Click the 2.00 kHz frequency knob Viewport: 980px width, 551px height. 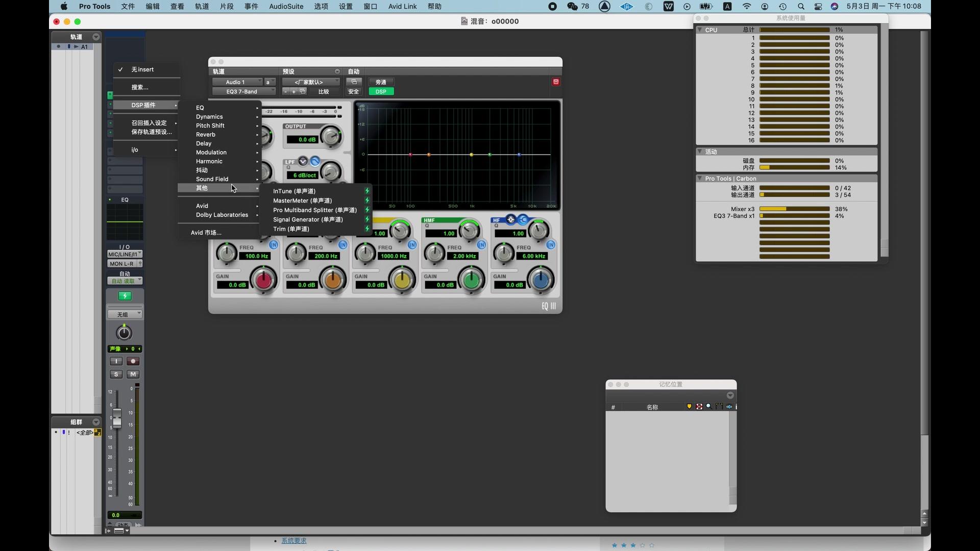click(x=434, y=253)
